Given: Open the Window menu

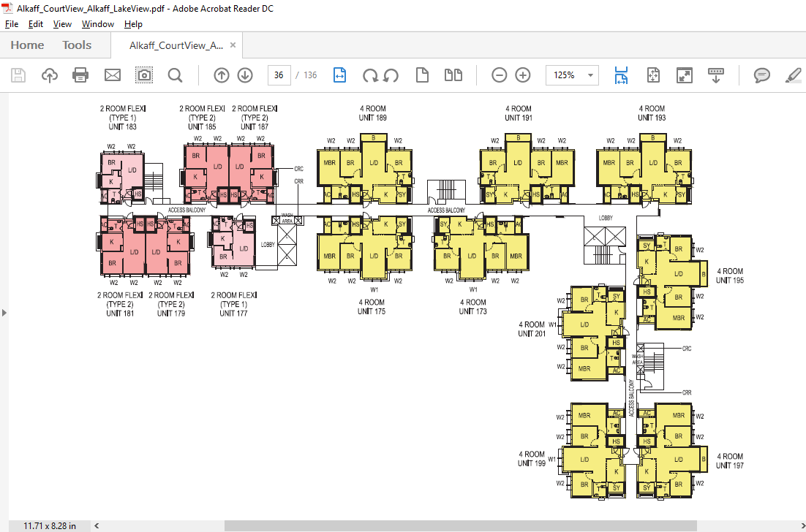Looking at the screenshot, I should 97,24.
